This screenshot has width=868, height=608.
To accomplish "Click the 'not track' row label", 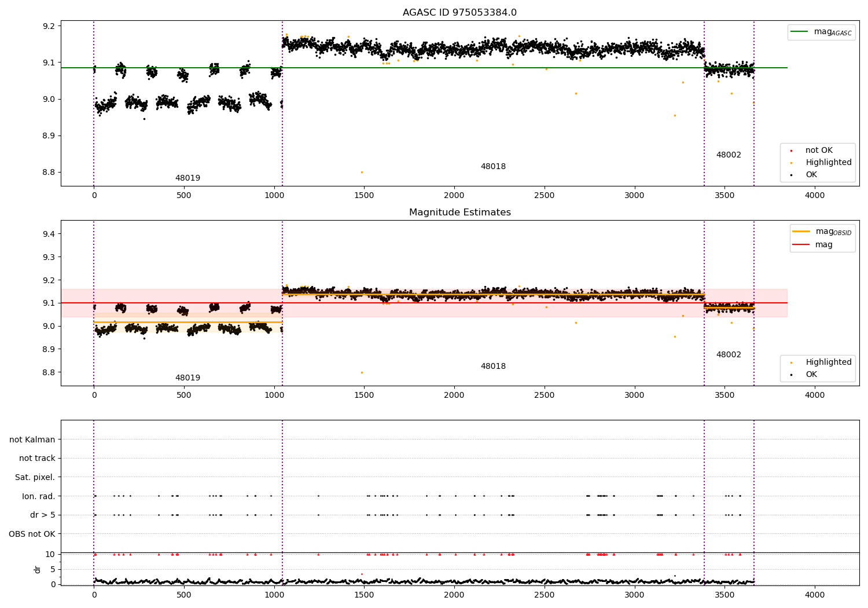I will tap(37, 459).
